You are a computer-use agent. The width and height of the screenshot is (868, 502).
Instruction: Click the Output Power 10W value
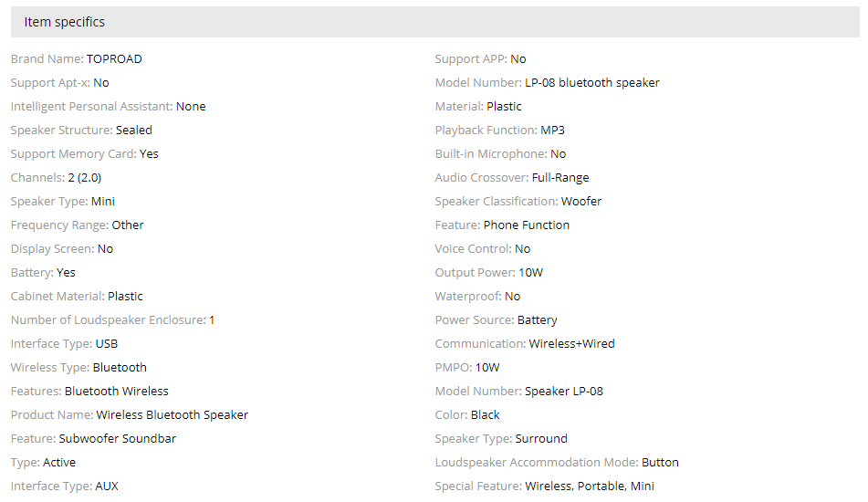530,273
